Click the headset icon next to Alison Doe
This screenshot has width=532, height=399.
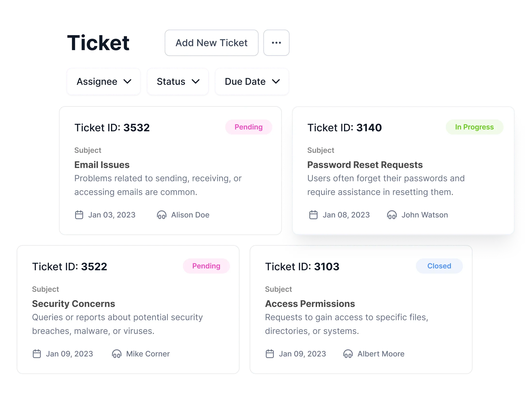click(x=162, y=215)
